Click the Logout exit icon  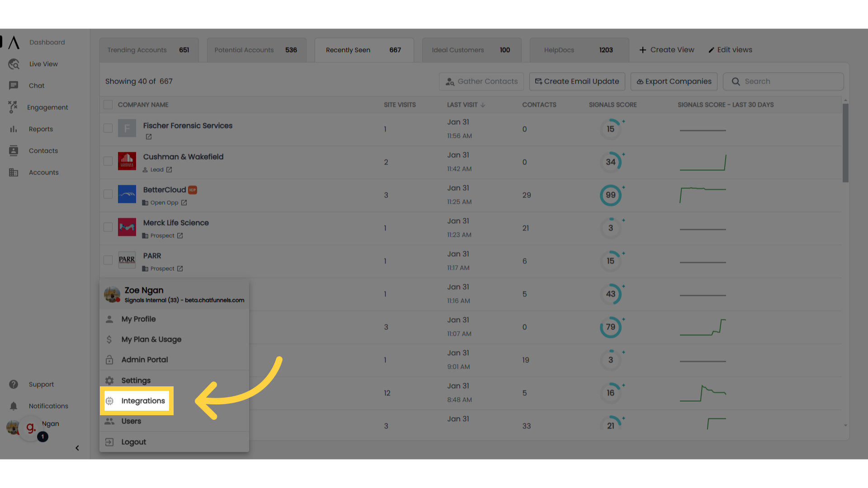coord(109,442)
